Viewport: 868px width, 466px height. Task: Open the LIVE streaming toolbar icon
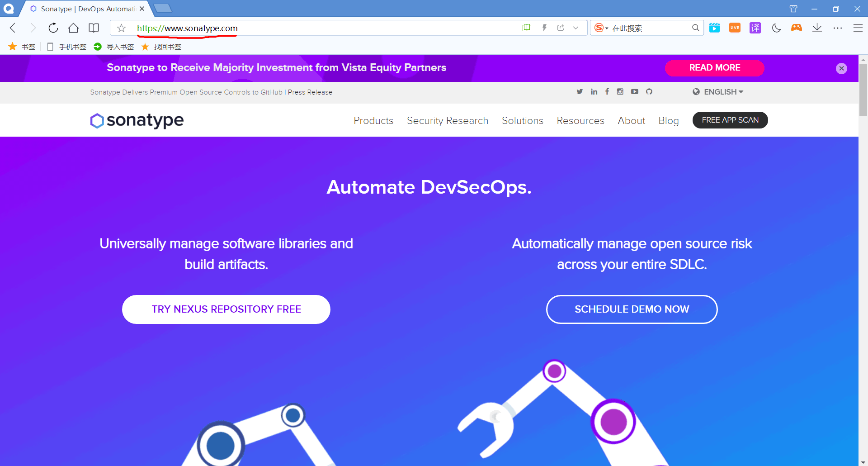click(x=735, y=28)
